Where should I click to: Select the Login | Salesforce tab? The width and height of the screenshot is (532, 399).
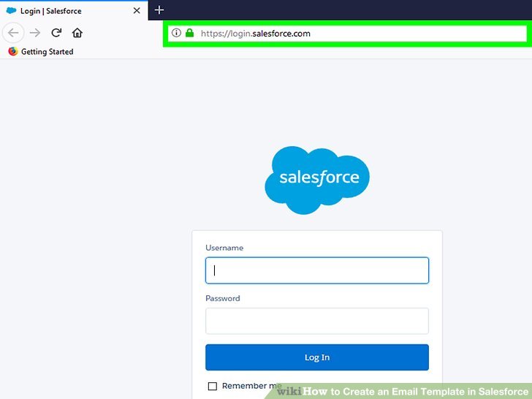(74, 10)
